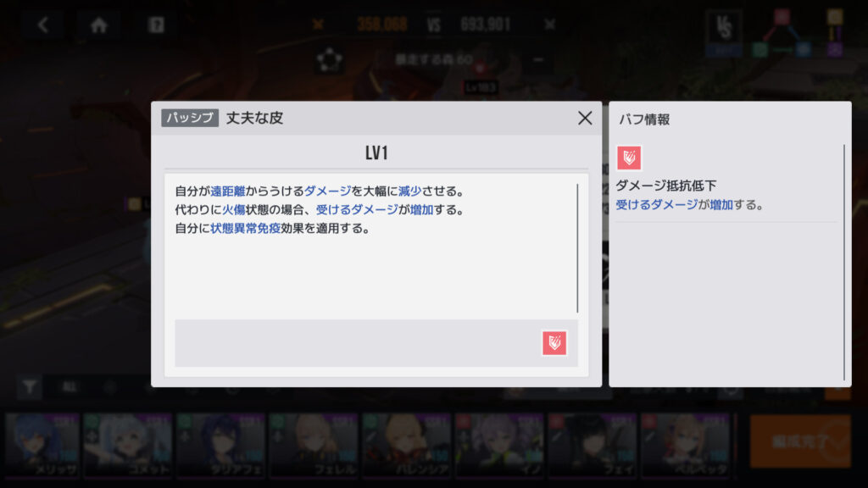Go back with the left arrow icon
Screen dimensions: 868x488
tap(42, 25)
